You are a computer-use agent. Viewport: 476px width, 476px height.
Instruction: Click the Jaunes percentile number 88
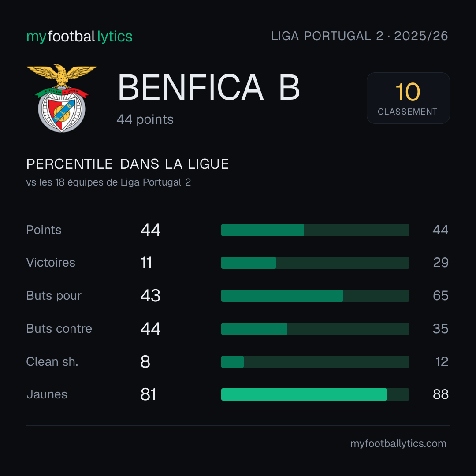pyautogui.click(x=440, y=394)
